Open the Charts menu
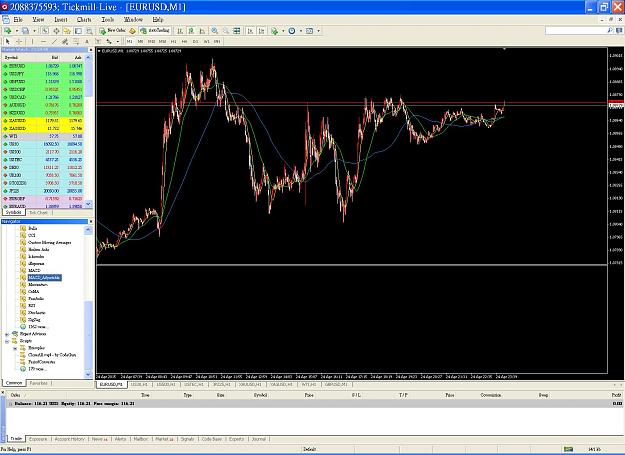Viewport: 625px width, 455px height. click(84, 20)
